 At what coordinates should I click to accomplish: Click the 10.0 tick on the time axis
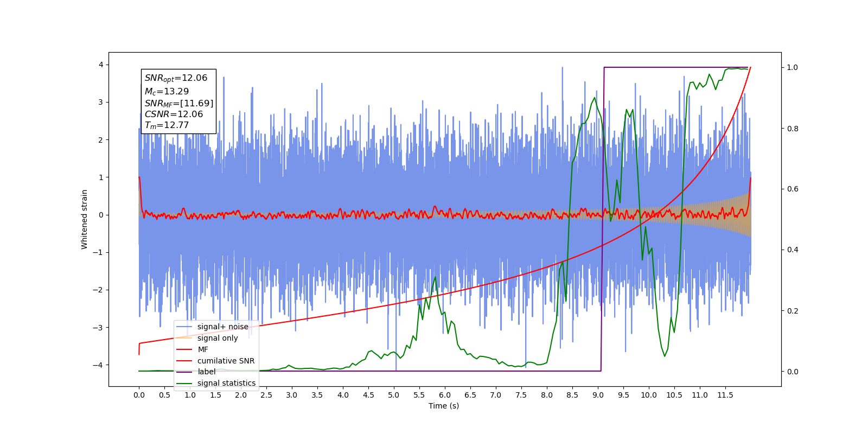click(649, 395)
